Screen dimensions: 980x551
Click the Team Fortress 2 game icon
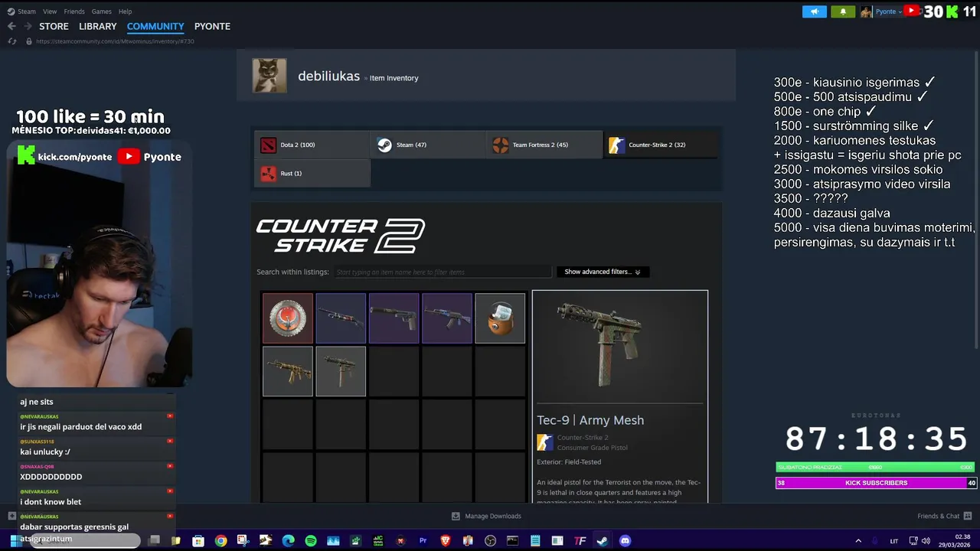click(501, 145)
